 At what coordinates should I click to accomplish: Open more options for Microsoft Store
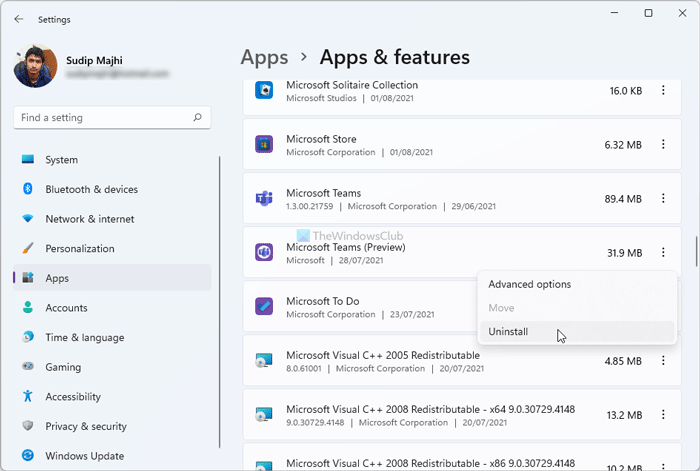(663, 145)
